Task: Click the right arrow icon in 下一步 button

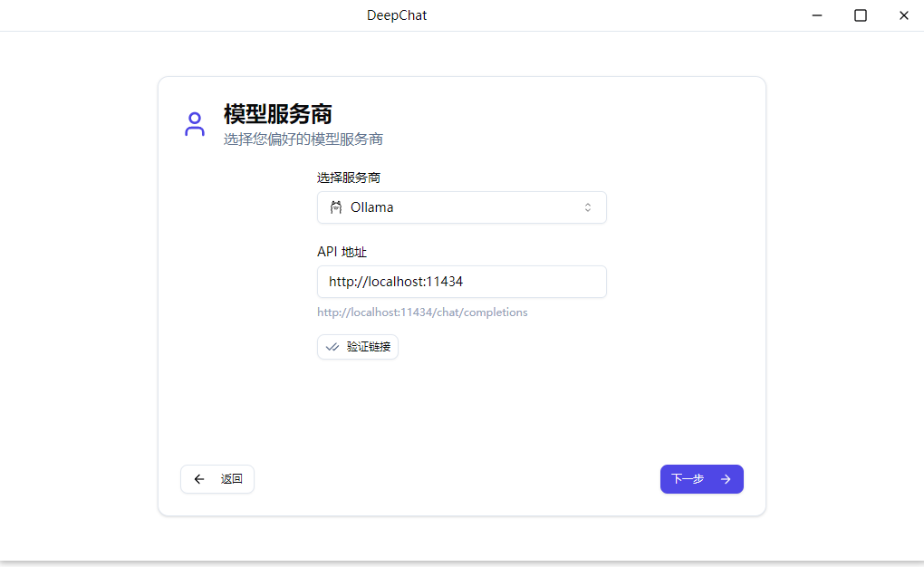Action: [725, 478]
